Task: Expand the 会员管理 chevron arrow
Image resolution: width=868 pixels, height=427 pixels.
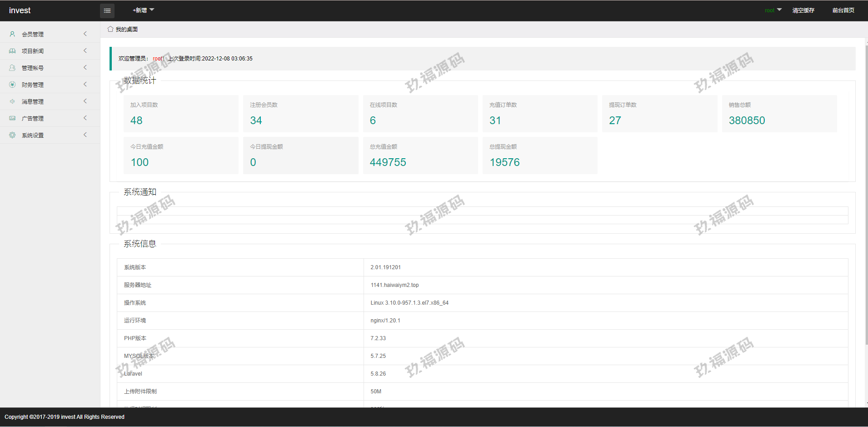Action: (85, 34)
